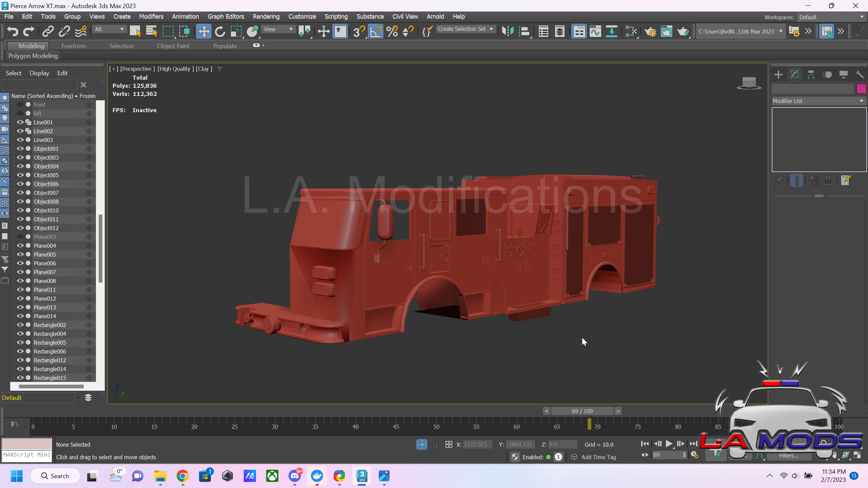Open the Rendering menu
Image resolution: width=868 pixels, height=488 pixels.
coord(266,16)
